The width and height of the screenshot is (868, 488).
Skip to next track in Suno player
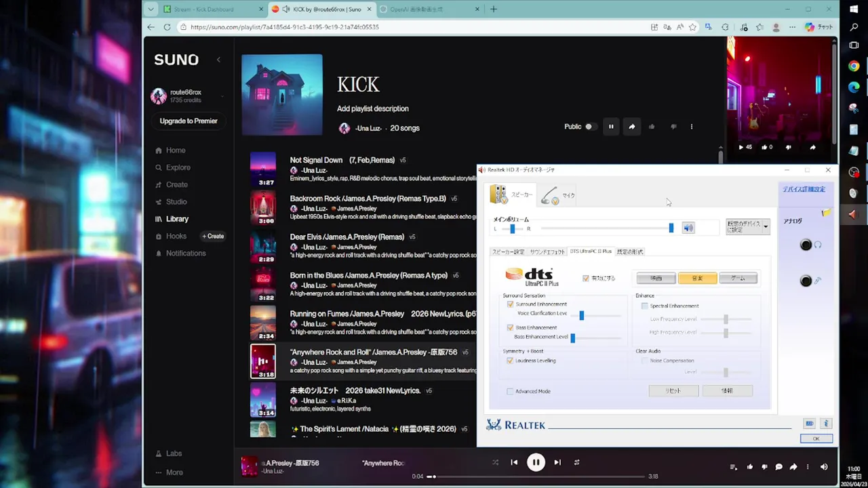pos(557,462)
